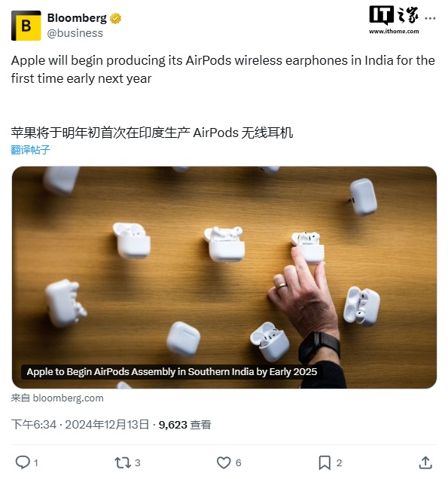The width and height of the screenshot is (448, 479).
Task: Open the three-dot more options menu
Action: click(430, 18)
